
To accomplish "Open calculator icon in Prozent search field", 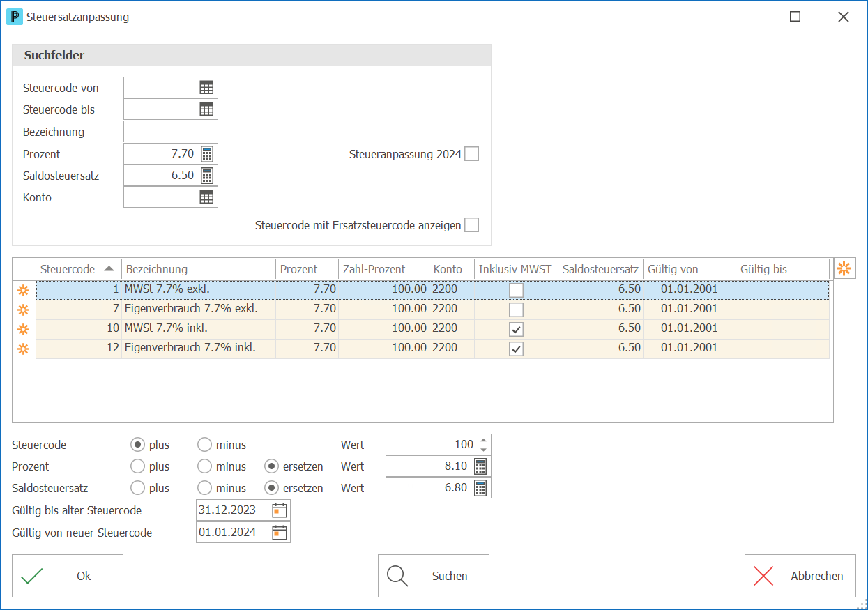I will tap(207, 153).
